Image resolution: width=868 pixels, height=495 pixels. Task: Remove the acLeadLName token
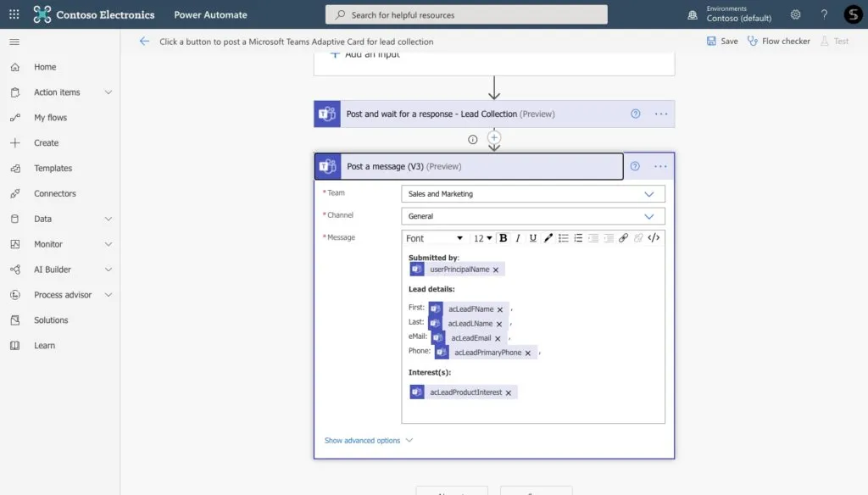tap(498, 325)
